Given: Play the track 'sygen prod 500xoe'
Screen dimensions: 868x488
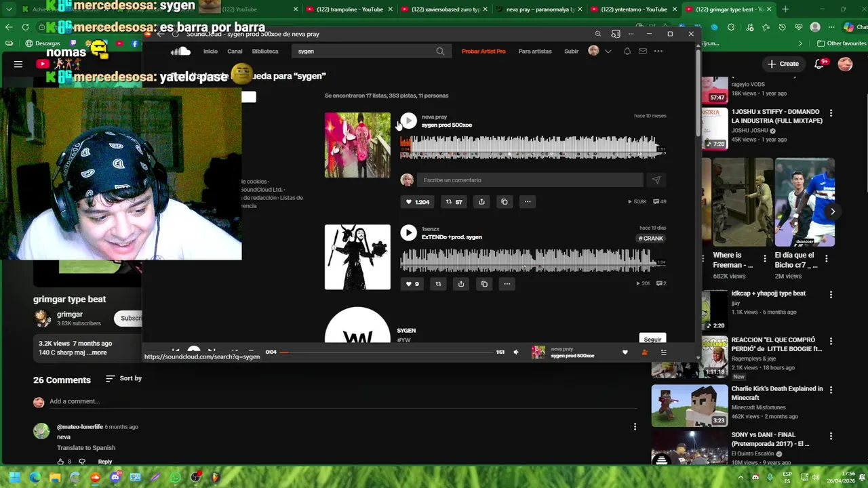Looking at the screenshot, I should coord(408,121).
